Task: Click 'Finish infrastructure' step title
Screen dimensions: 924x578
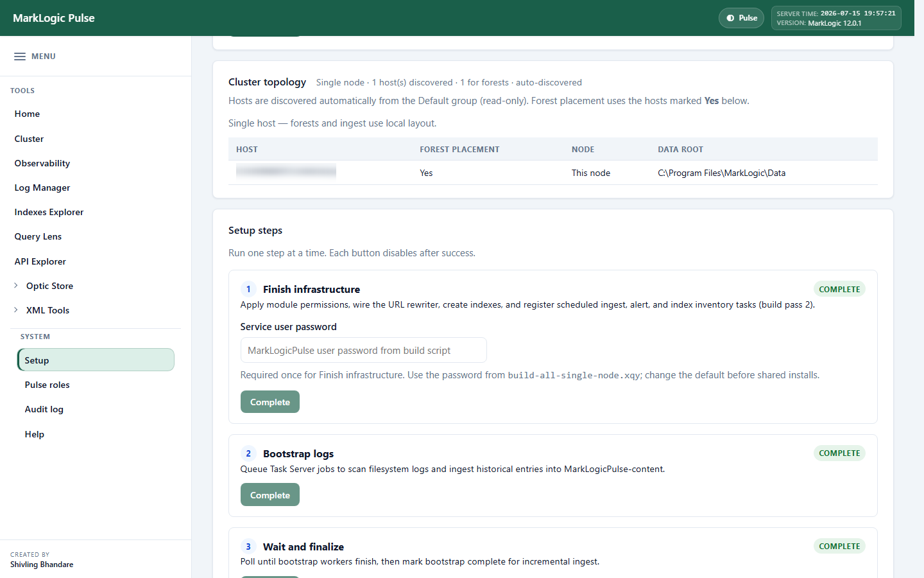Action: tap(311, 290)
